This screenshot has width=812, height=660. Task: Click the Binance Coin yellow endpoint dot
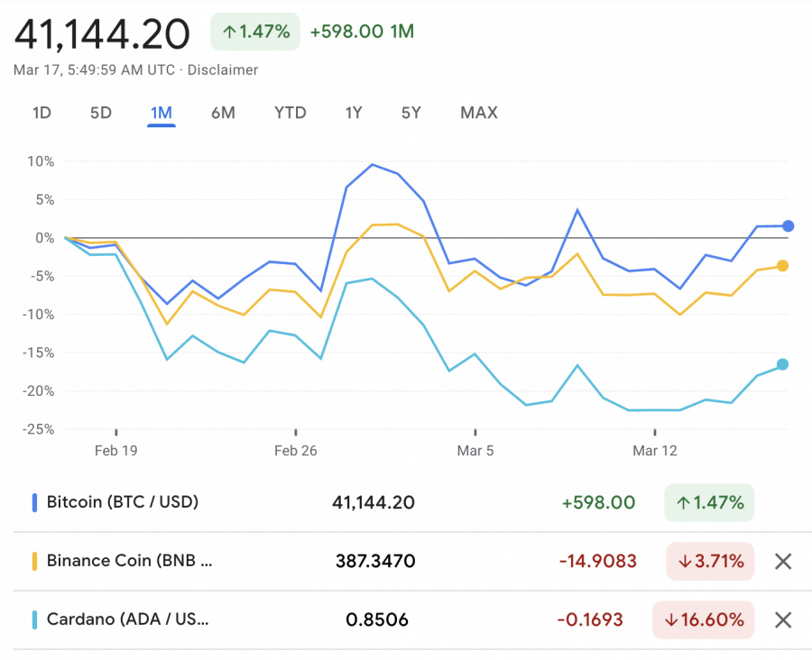click(782, 266)
